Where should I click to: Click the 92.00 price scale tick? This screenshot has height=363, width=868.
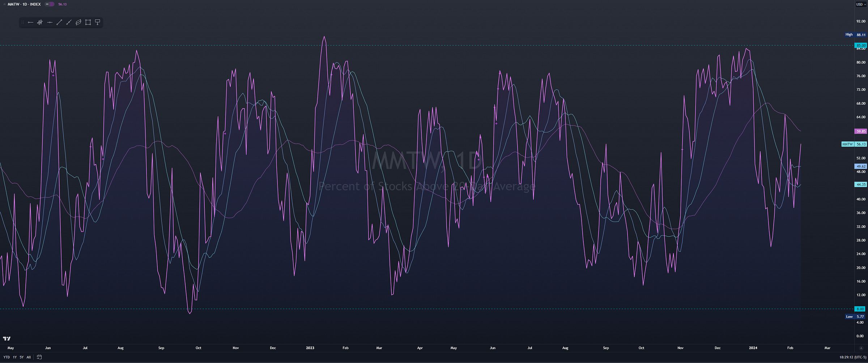pos(861,21)
